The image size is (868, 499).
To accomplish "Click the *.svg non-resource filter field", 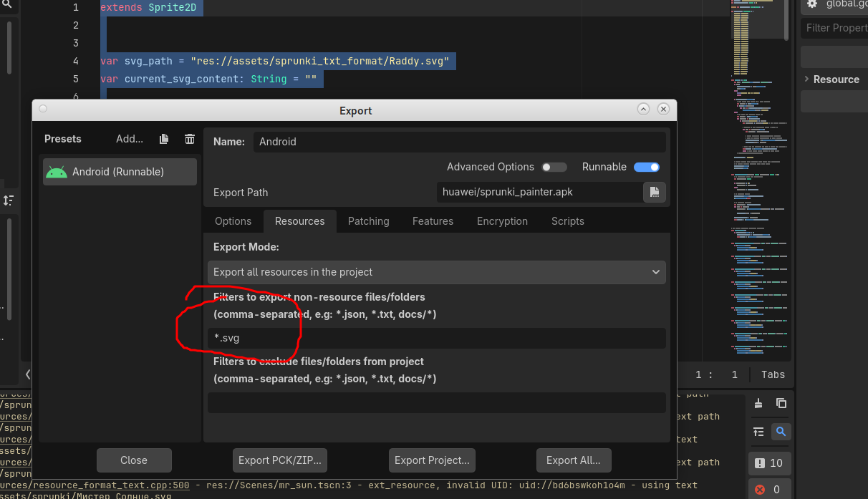I will click(x=436, y=338).
